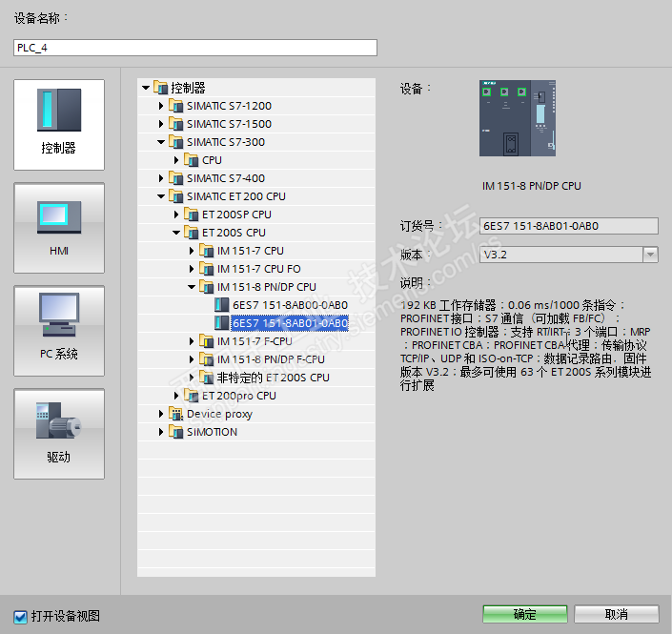Click the IM 151-7 CPU FO folder icon
Viewport: 672px width, 634px height.
[x=207, y=269]
